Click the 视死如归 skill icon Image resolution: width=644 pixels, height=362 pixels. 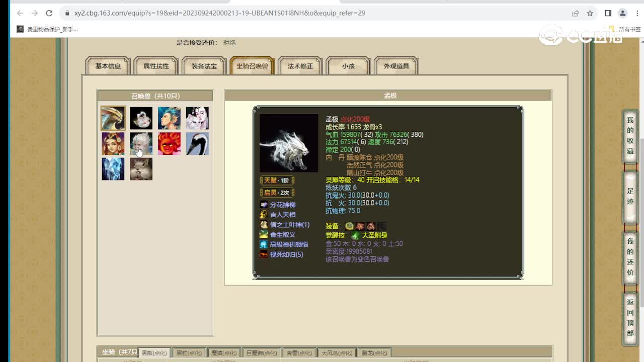(x=264, y=254)
